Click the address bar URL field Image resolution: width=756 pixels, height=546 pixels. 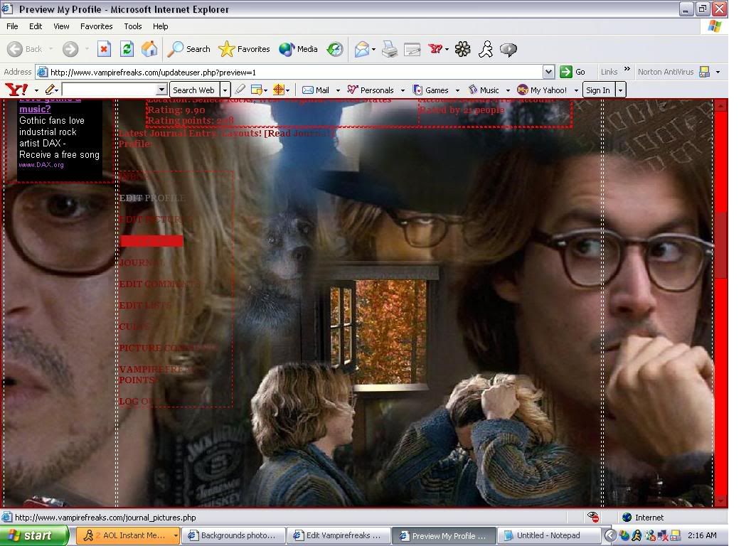point(295,73)
